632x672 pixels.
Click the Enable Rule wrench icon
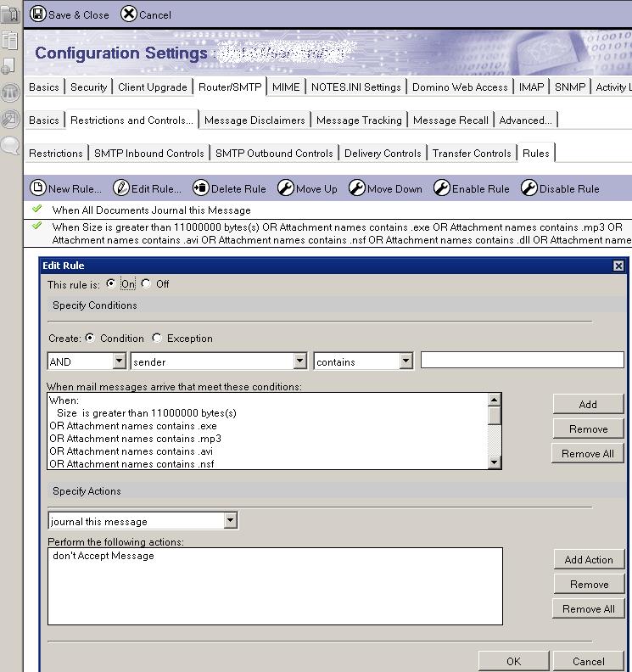click(441, 188)
